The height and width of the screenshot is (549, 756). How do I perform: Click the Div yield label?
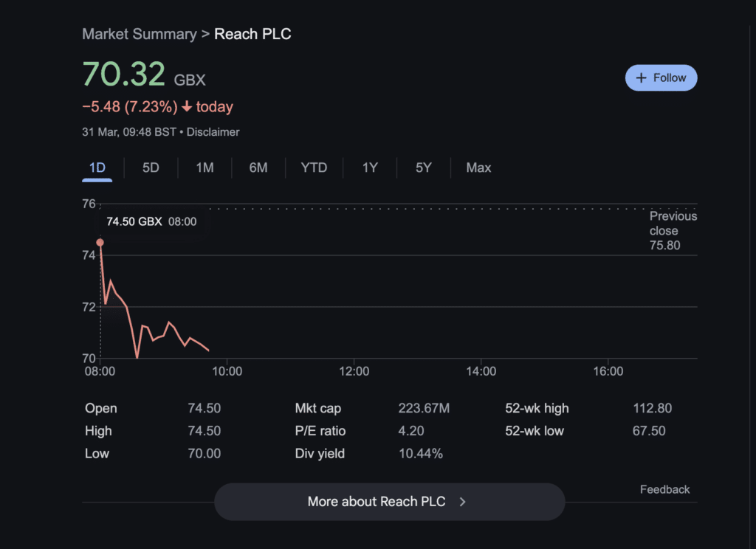(320, 454)
